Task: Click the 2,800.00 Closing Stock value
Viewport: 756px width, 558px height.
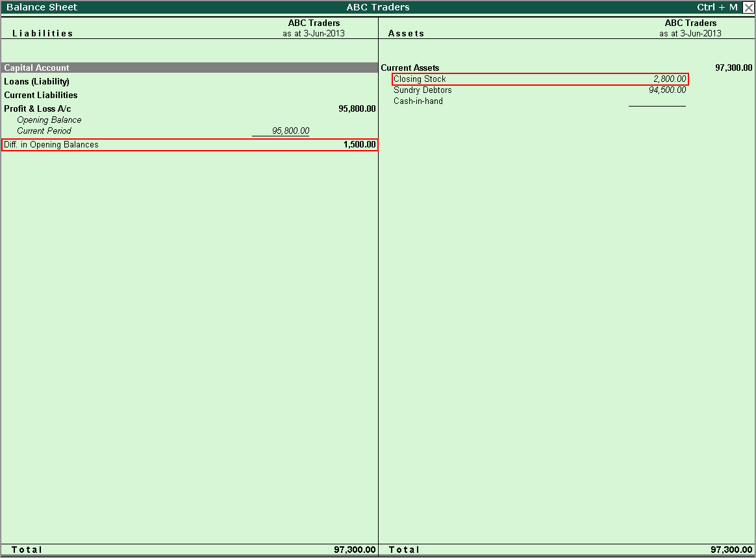Action: click(669, 79)
